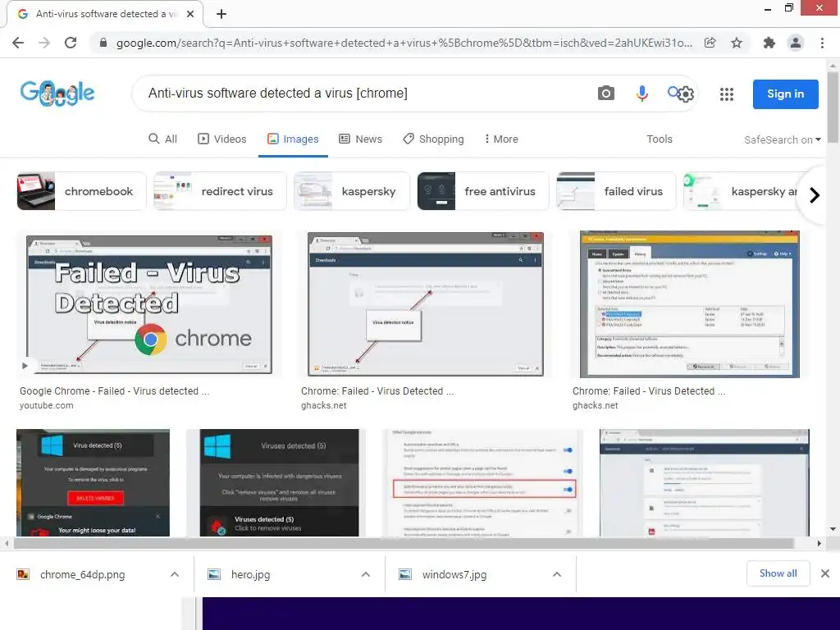The height and width of the screenshot is (630, 840).
Task: Expand options for chrome_64dp.png download
Action: 175,575
